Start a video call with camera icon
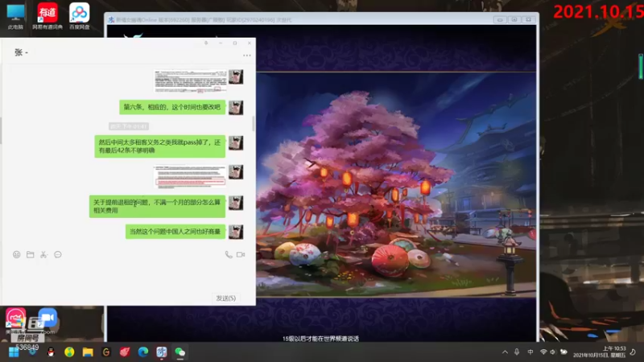644x362 pixels. click(x=241, y=254)
